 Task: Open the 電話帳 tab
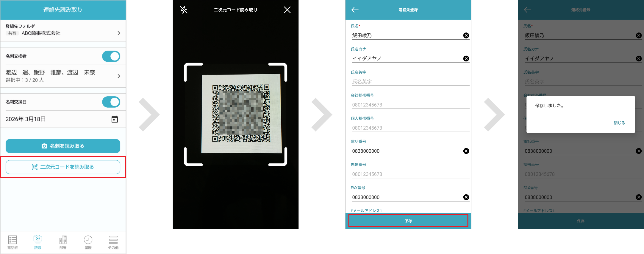point(12,242)
